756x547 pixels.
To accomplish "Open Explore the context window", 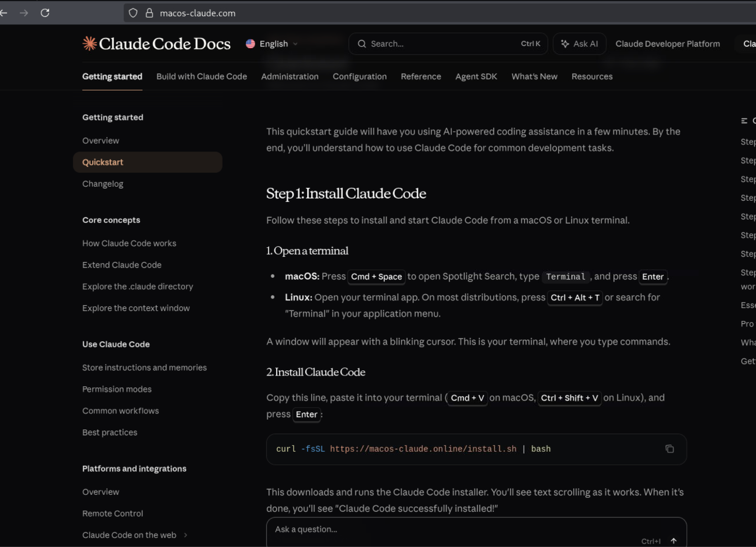I will (136, 308).
